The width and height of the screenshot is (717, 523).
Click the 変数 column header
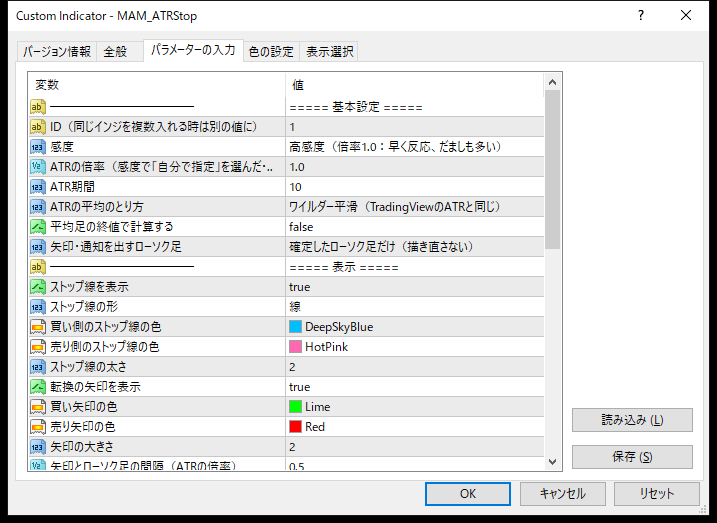(x=157, y=85)
